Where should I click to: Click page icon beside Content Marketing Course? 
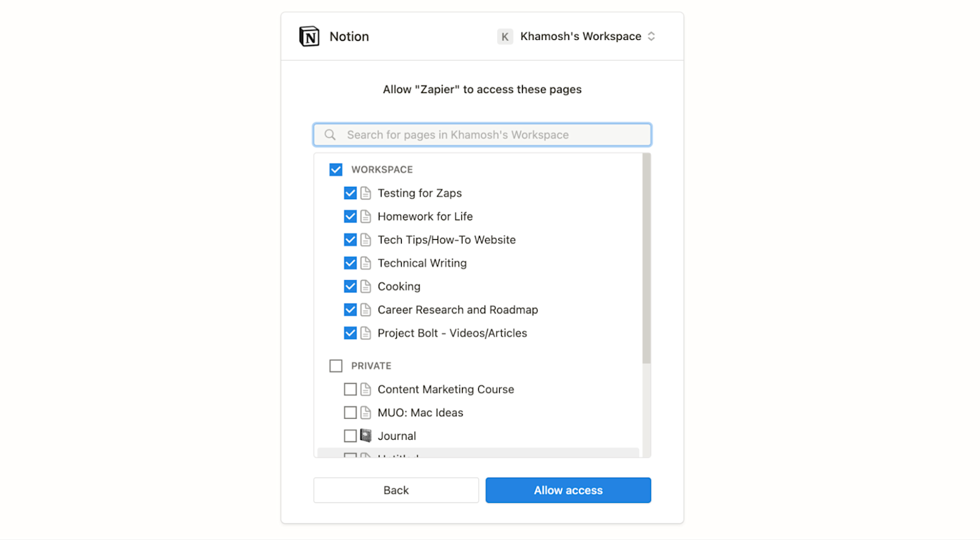pos(365,389)
